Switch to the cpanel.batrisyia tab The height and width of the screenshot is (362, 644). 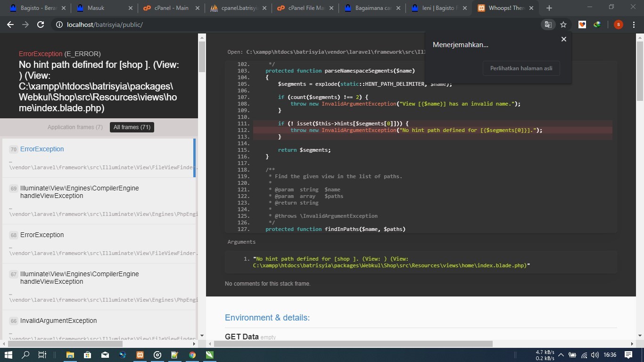coord(239,8)
